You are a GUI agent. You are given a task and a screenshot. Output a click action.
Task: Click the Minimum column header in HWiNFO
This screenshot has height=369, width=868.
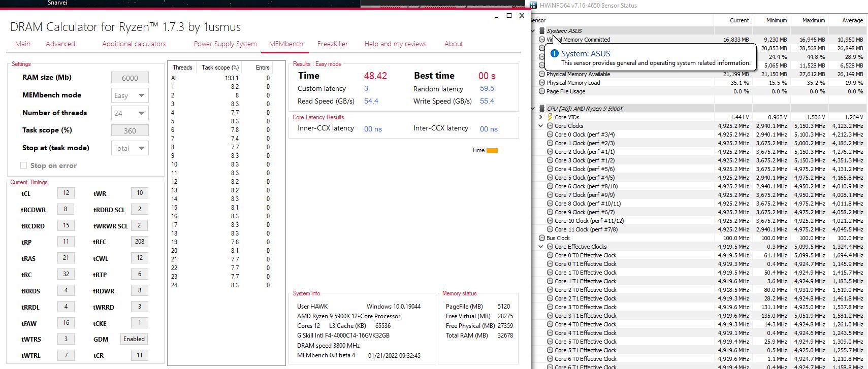coord(771,20)
